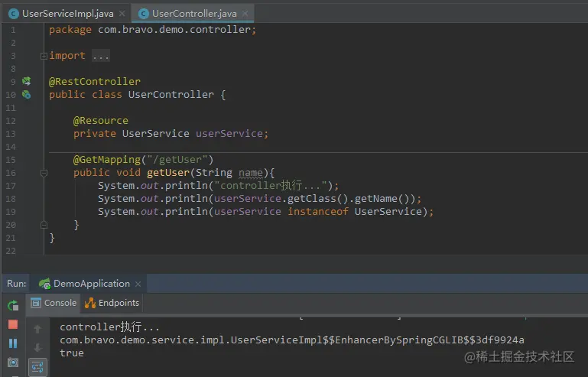Click the getUser method name
Screen dimensions: 588x377
(x=168, y=173)
